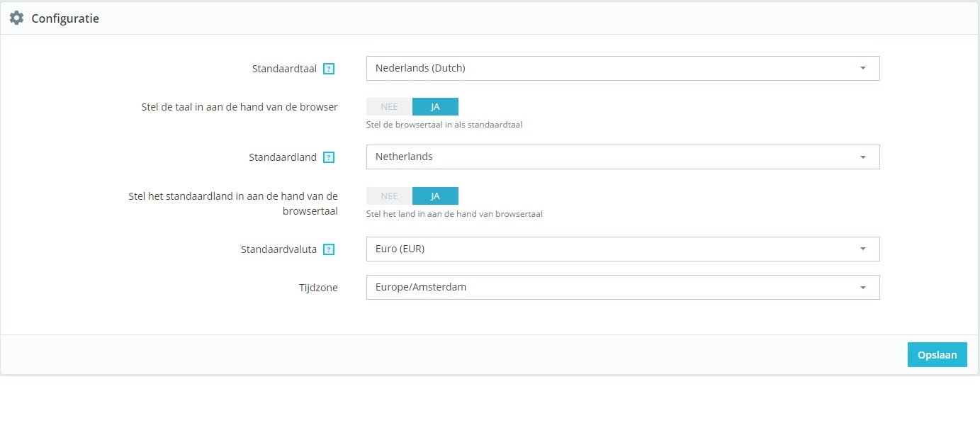Open the Standaardvaluta dropdown showing Euro (EUR)
The width and height of the screenshot is (980, 445).
(x=623, y=249)
